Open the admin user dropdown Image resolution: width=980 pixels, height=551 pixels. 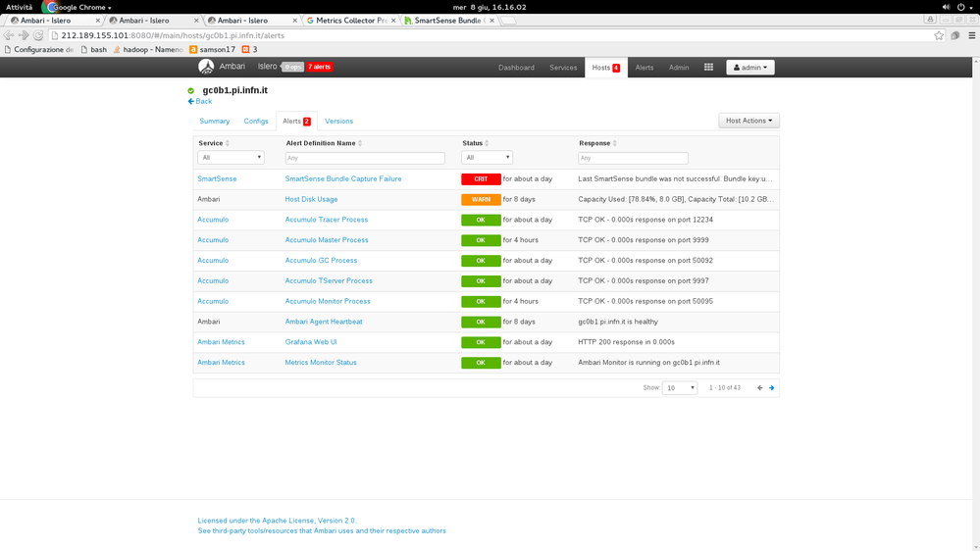point(750,68)
